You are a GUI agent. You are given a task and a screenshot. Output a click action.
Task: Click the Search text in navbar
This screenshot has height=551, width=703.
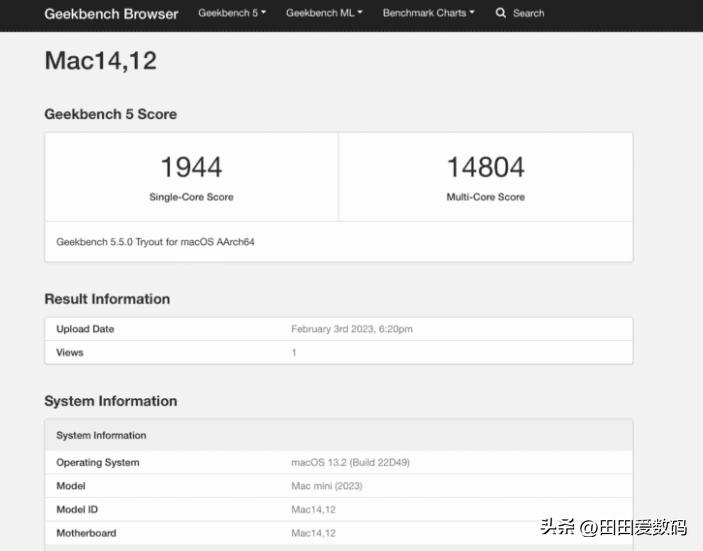pyautogui.click(x=529, y=13)
